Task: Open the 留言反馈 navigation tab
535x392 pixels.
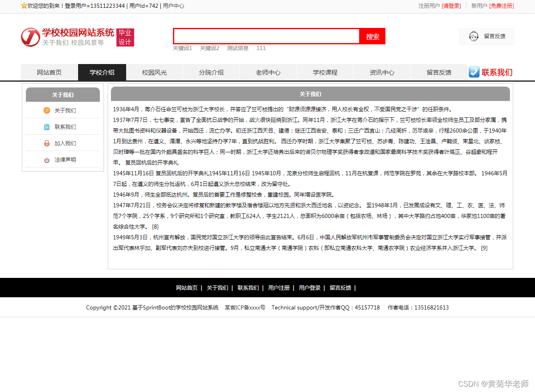Action: click(439, 72)
